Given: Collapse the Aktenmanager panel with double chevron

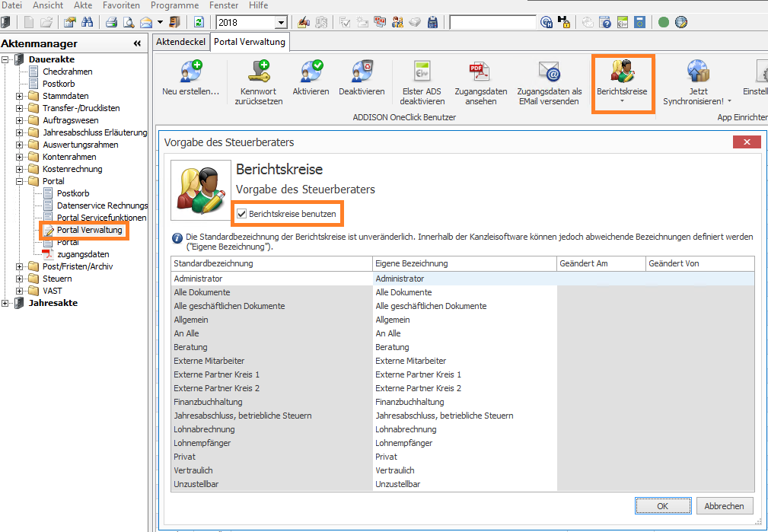Looking at the screenshot, I should [x=137, y=43].
